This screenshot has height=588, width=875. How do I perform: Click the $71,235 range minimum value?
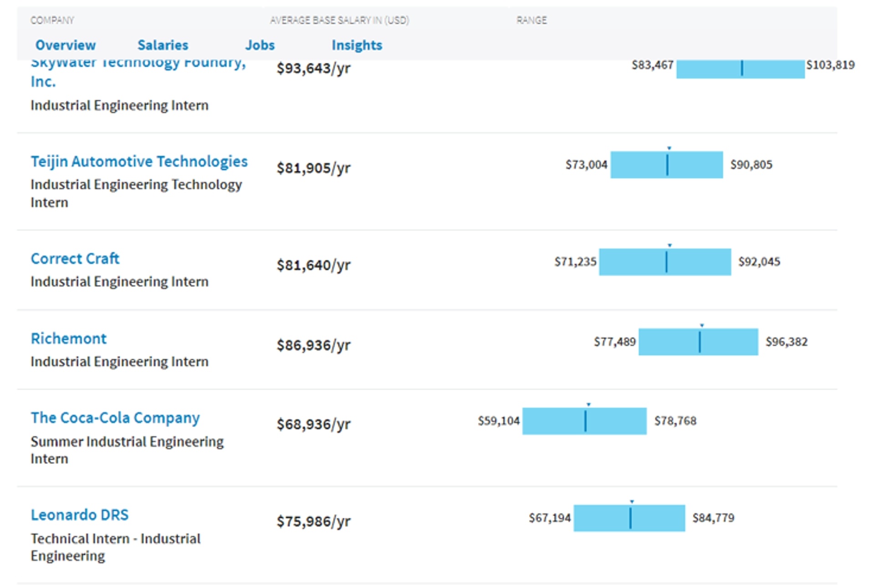[x=575, y=262]
